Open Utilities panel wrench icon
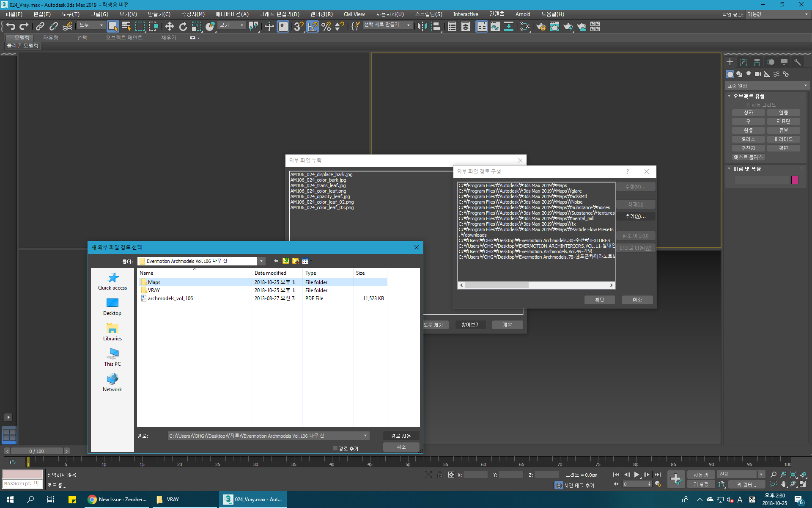This screenshot has height=508, width=812. pos(798,62)
